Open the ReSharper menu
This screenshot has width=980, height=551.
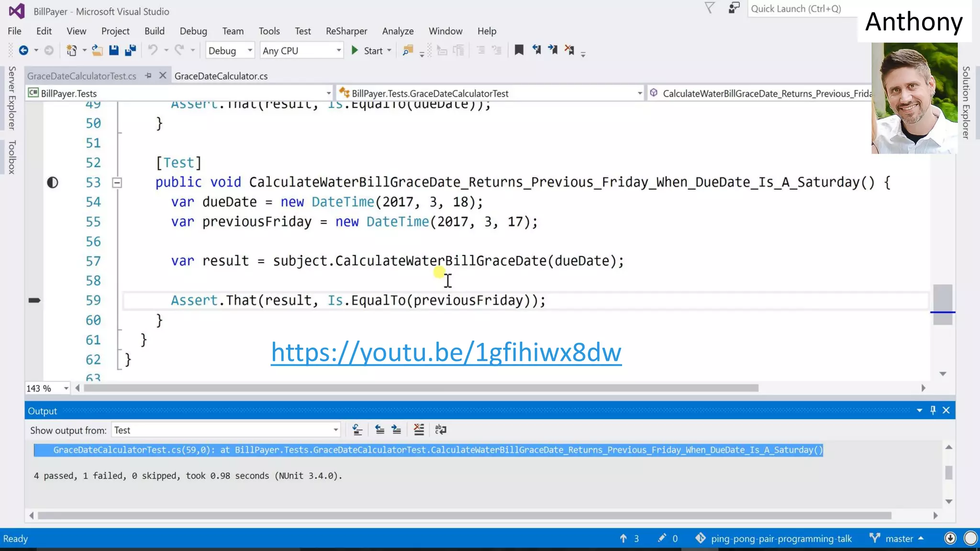pos(346,31)
